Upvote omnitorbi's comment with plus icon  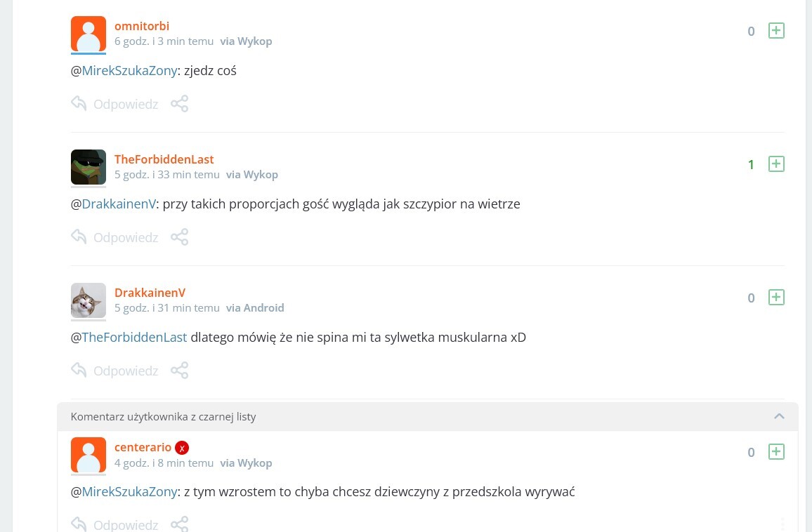(776, 30)
